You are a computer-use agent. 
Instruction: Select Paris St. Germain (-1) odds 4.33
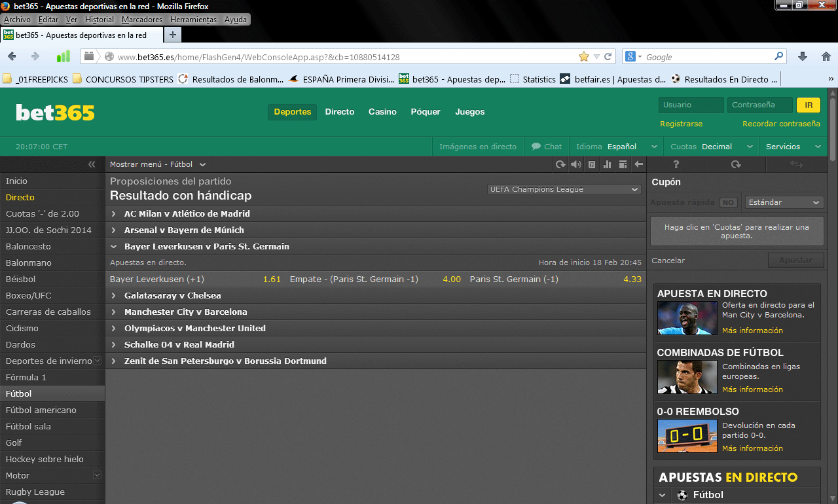556,279
